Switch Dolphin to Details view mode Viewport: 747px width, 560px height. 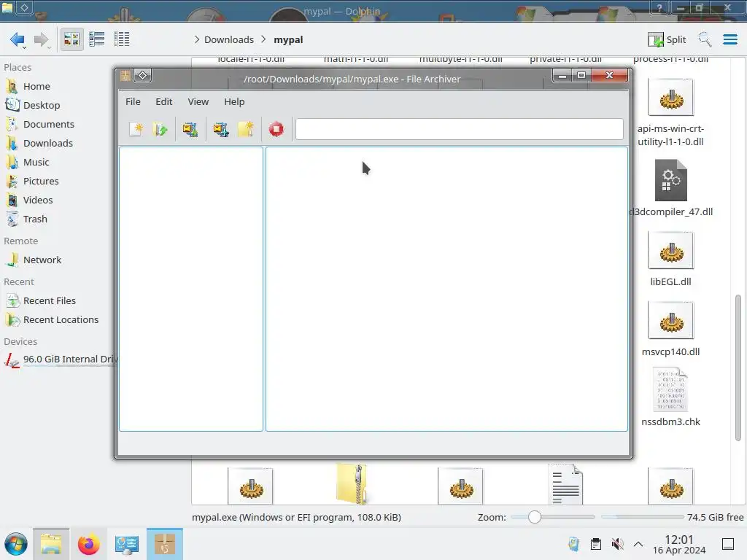pyautogui.click(x=122, y=39)
